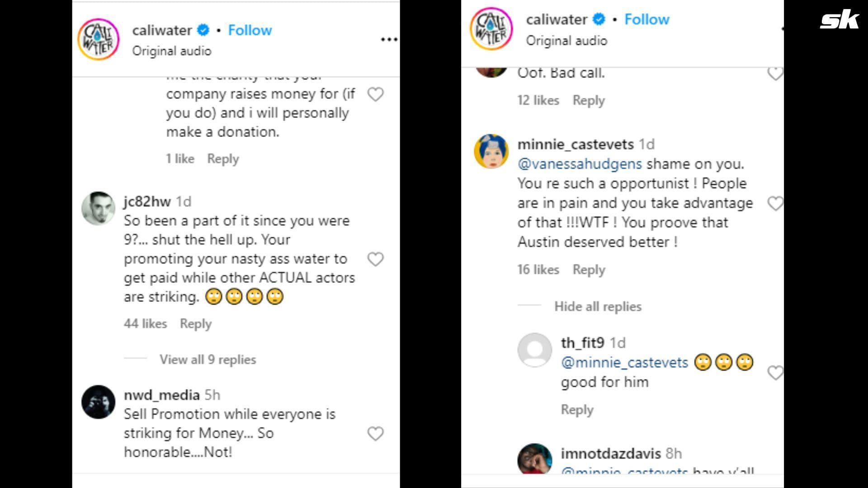Screen dimensions: 868x488
Task: Reply to jc82hw's 44-likes comment
Action: (x=195, y=324)
